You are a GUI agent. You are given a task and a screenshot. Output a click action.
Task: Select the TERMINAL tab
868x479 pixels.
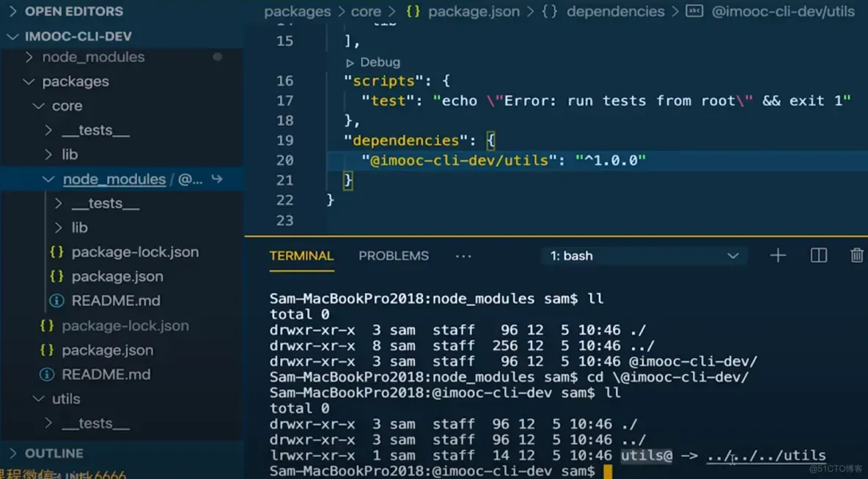pos(302,256)
